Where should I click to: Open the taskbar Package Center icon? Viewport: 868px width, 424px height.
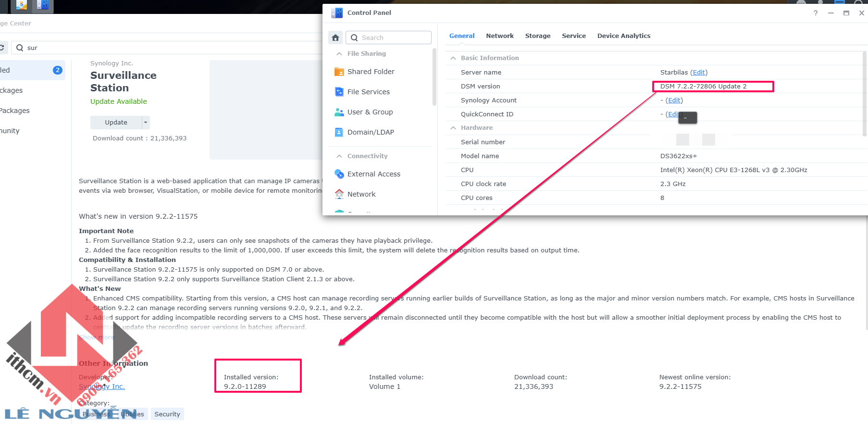pyautogui.click(x=22, y=5)
